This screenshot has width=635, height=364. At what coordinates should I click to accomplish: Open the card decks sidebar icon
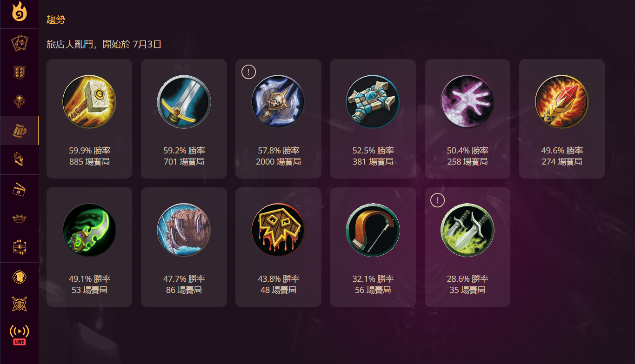20,44
